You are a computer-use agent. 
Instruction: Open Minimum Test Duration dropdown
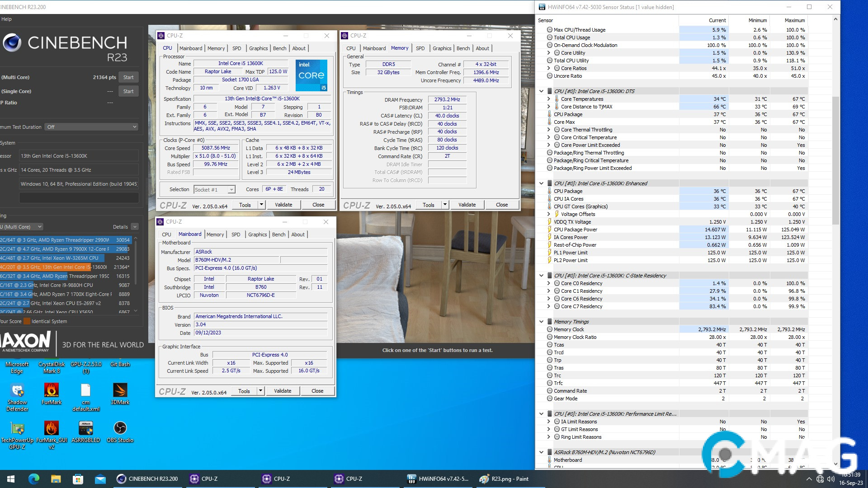(91, 127)
